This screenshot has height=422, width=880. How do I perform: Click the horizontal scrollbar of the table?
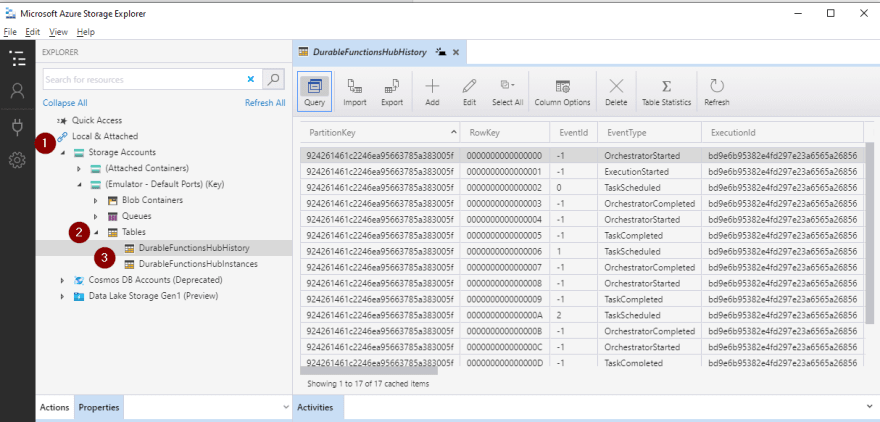(x=369, y=370)
